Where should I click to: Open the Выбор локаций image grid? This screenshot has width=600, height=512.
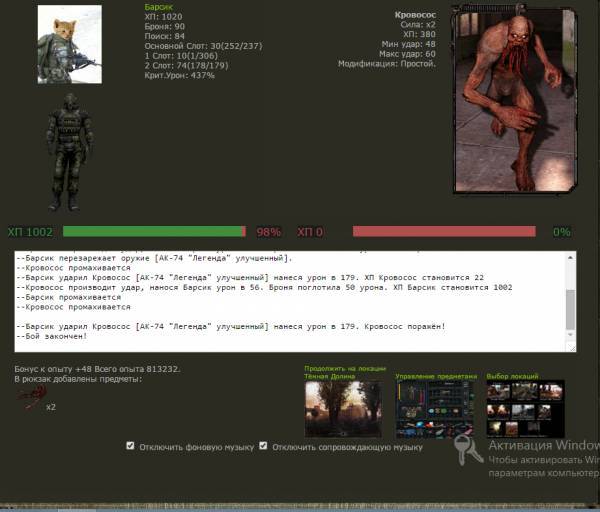[525, 409]
